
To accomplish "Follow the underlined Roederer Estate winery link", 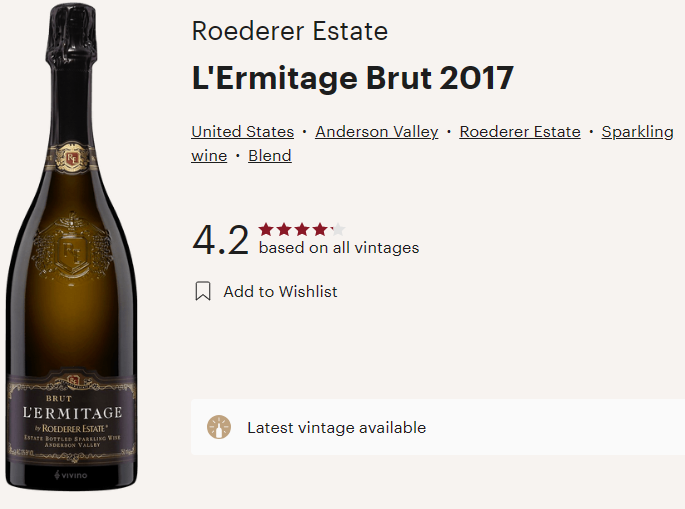I will click(520, 132).
